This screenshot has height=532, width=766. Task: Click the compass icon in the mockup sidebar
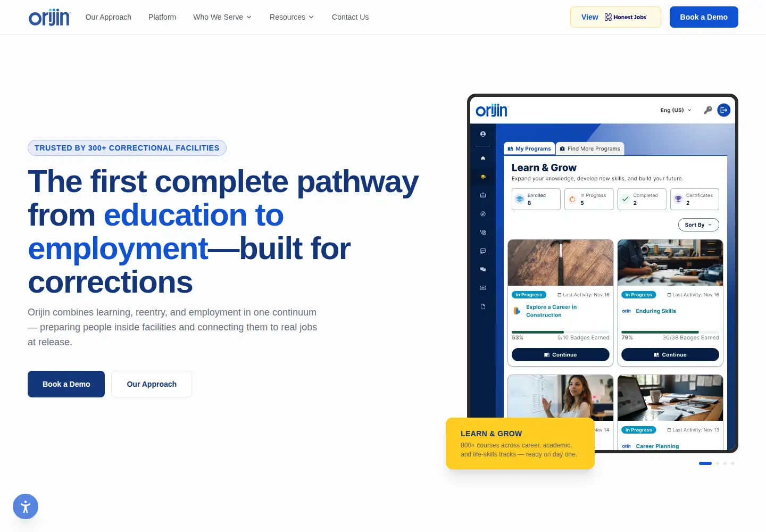click(483, 214)
